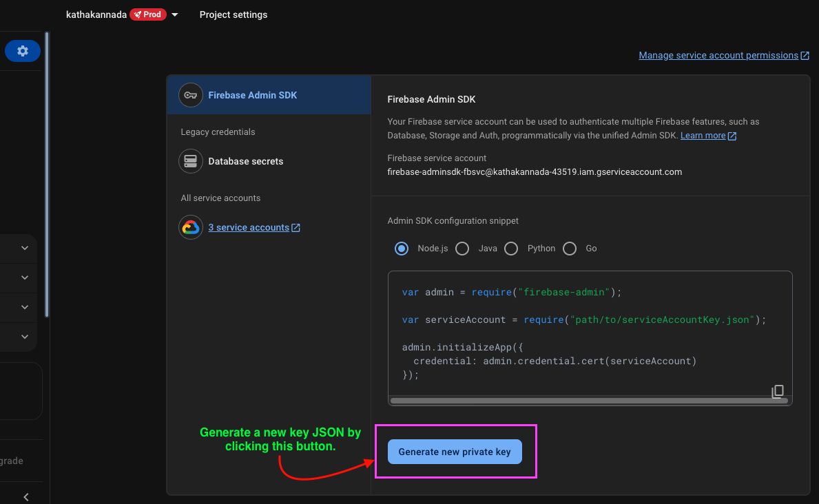Open the kathakannada project selector dropdown arrow
Screen dimensions: 819x504
pos(175,14)
